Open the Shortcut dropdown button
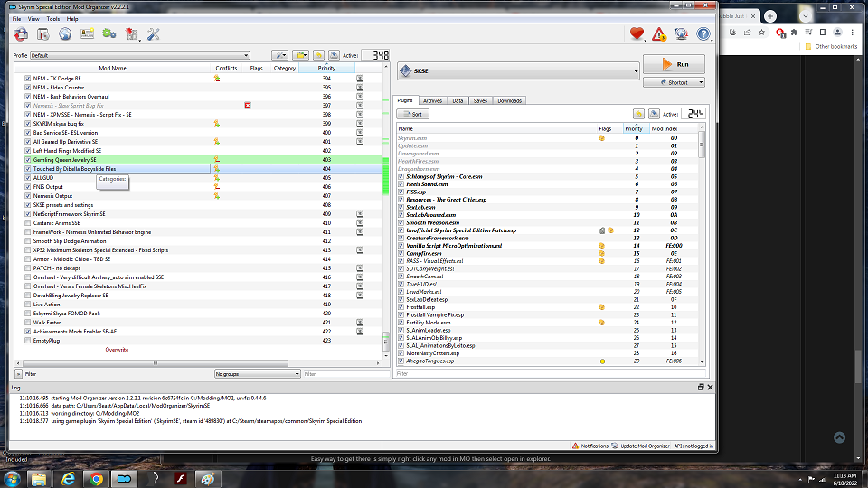Screen dimensions: 868x488 coord(674,82)
